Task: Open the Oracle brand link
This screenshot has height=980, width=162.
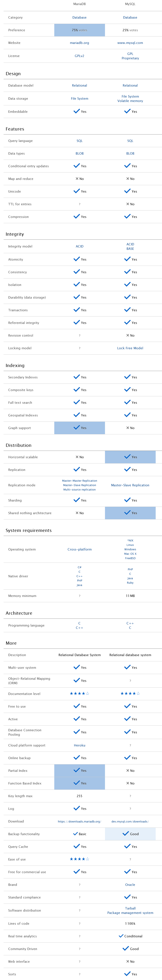Action: coord(130,885)
